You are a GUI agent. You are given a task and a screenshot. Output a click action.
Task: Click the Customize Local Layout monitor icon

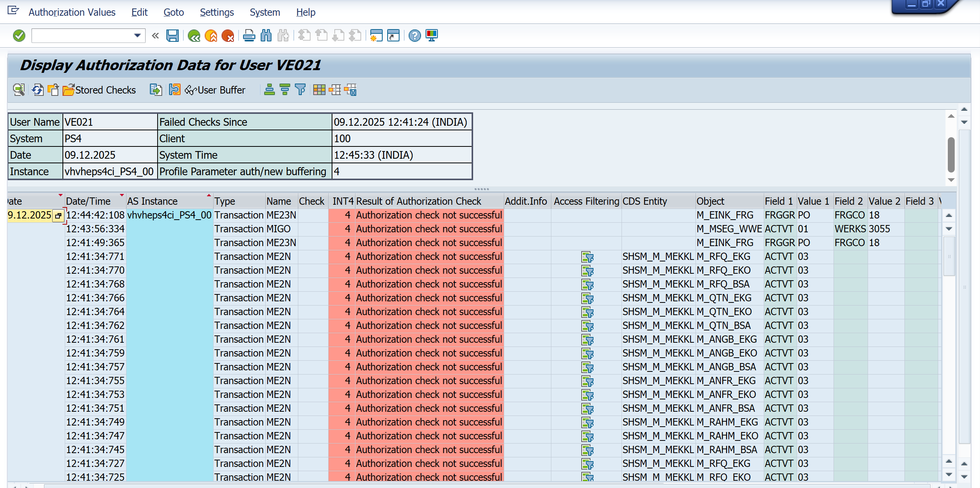tap(432, 36)
